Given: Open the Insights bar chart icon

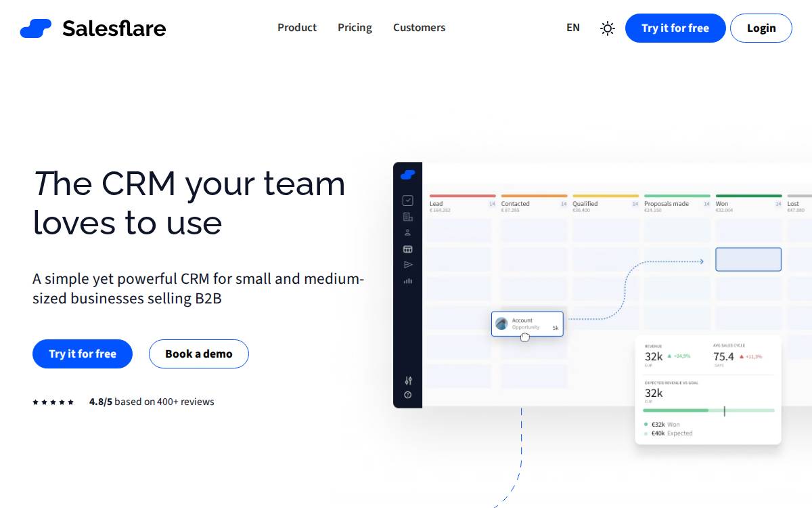Looking at the screenshot, I should (x=407, y=281).
